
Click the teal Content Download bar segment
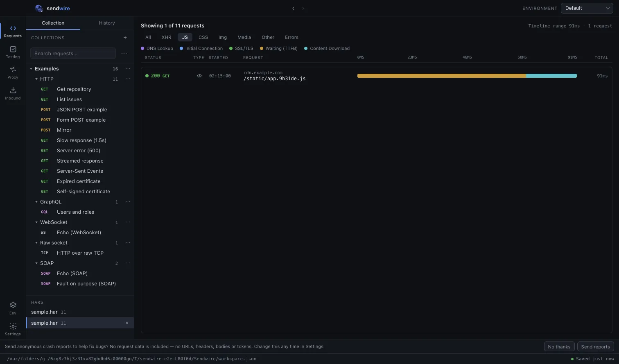[x=551, y=76]
